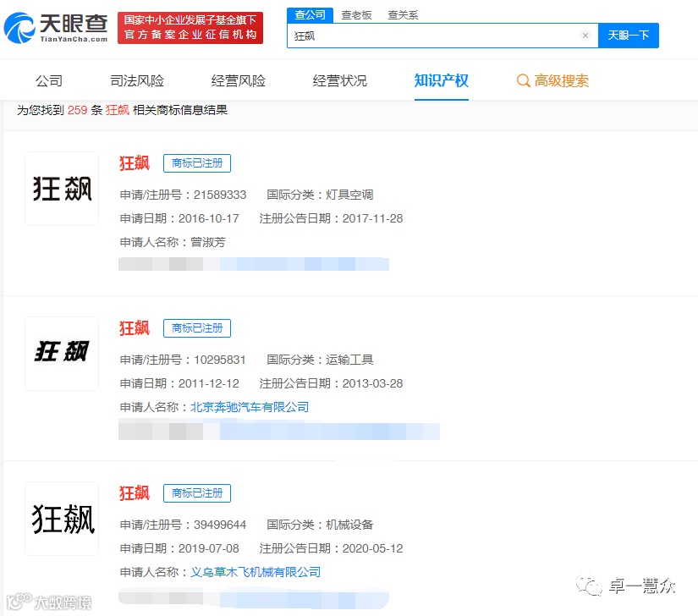Open 狂飙 title of the 机械设备 result
Viewport: 698px width, 616px height.
(135, 493)
